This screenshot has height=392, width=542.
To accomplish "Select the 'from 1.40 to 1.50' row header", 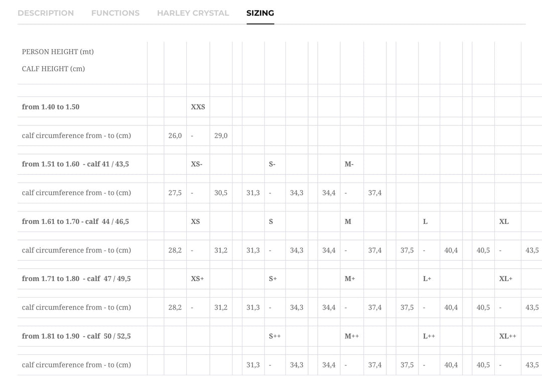I will click(x=51, y=107).
